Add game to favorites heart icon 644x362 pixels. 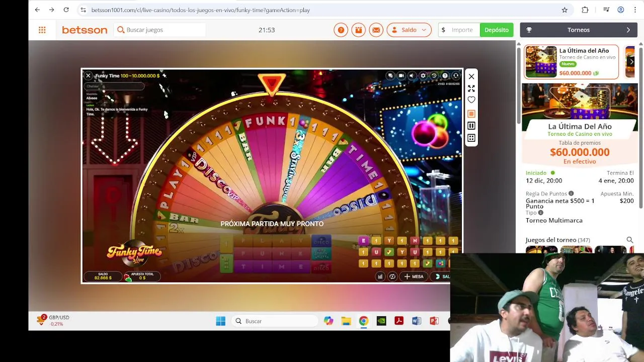471,100
